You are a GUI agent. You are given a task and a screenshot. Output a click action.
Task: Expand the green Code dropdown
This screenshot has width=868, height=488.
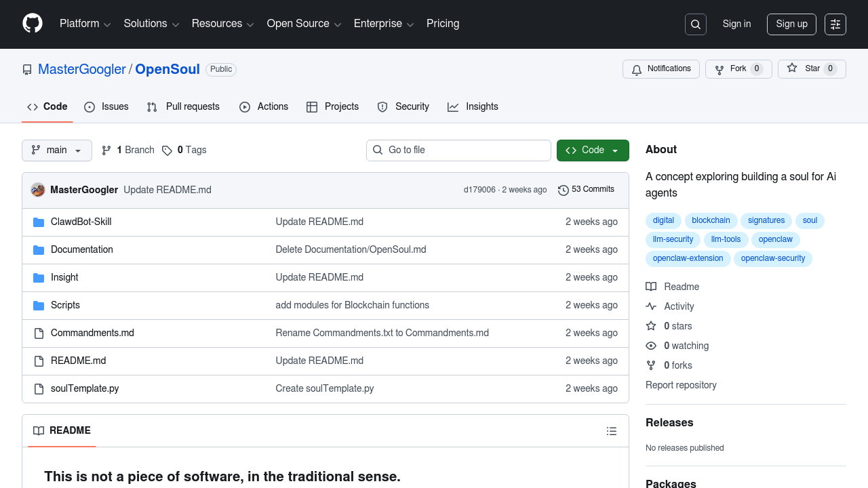click(x=593, y=150)
